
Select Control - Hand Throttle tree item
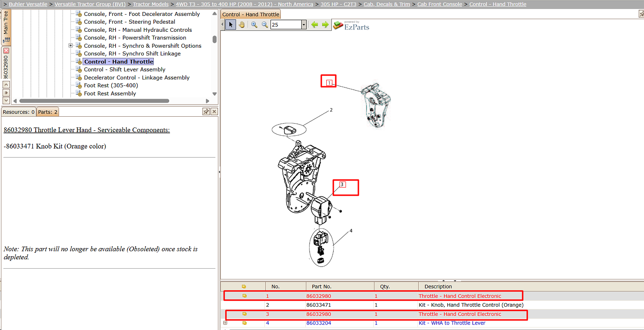118,61
